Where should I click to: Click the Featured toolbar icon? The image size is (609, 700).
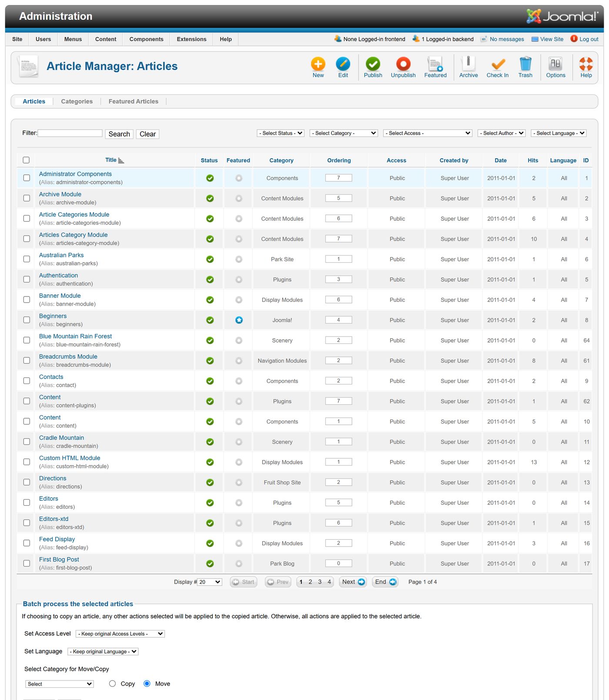click(x=435, y=67)
